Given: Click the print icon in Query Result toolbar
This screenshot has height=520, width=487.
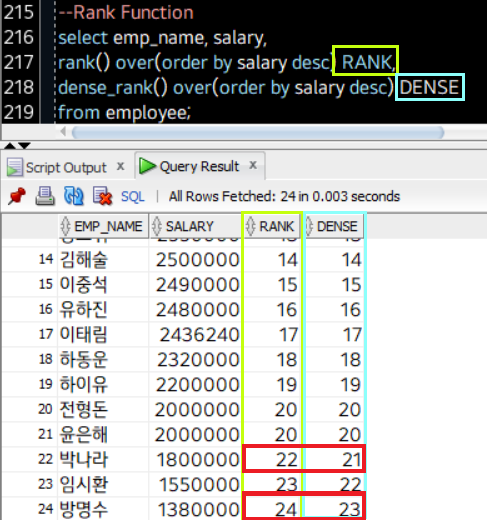Looking at the screenshot, I should click(x=45, y=196).
